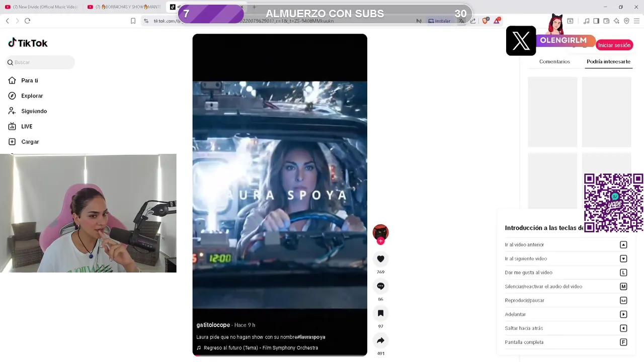Open a new browser tab plus button

click(x=254, y=7)
